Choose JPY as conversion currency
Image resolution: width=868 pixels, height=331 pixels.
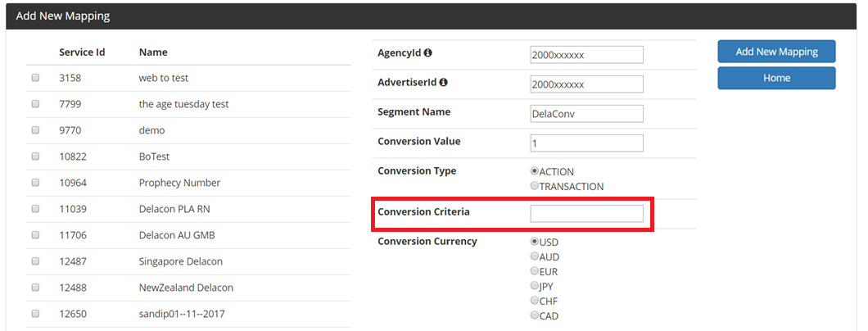click(534, 286)
